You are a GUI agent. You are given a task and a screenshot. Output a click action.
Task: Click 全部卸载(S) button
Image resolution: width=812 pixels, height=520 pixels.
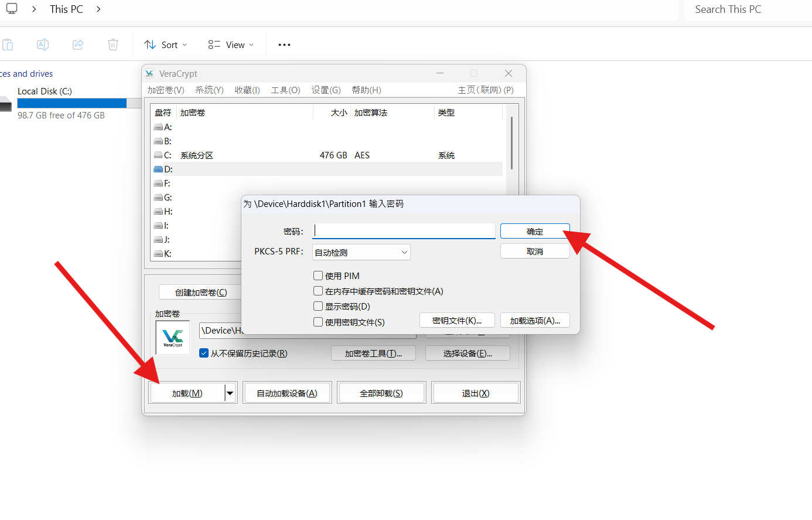[381, 393]
